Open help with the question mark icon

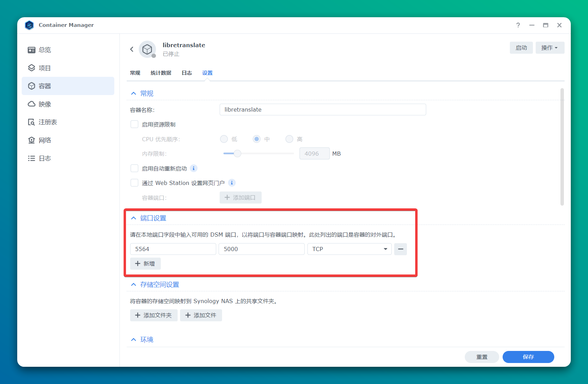point(518,25)
